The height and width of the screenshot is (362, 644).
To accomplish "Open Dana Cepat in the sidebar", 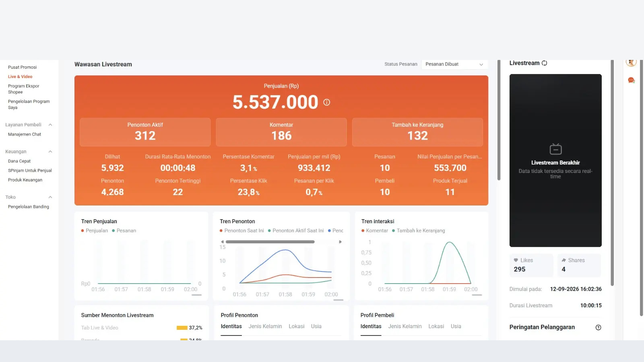I will pyautogui.click(x=19, y=161).
